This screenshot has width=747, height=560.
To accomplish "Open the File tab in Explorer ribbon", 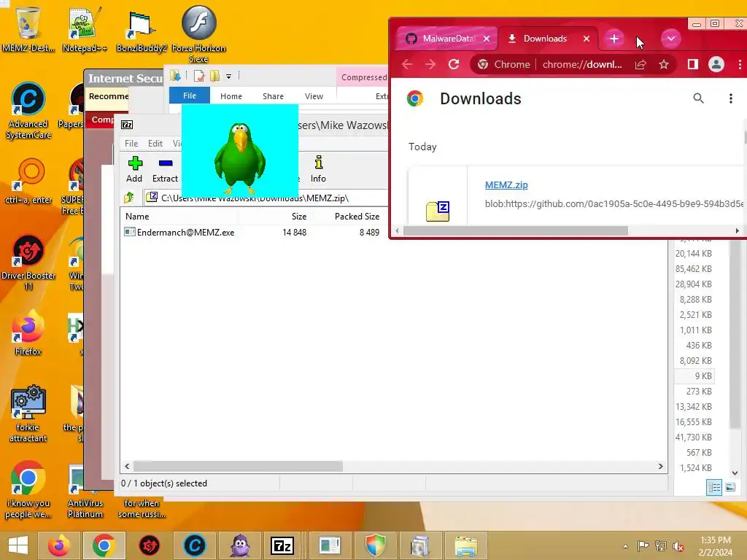I will (190, 96).
